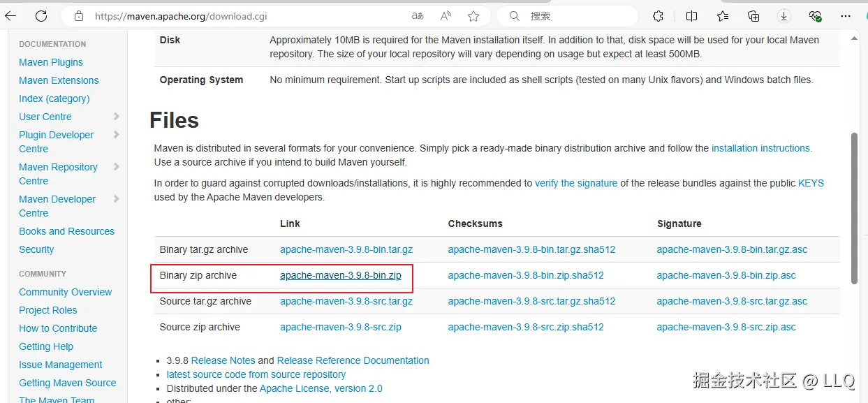The height and width of the screenshot is (403, 868).
Task: Open latest source code from source repository
Action: (256, 374)
